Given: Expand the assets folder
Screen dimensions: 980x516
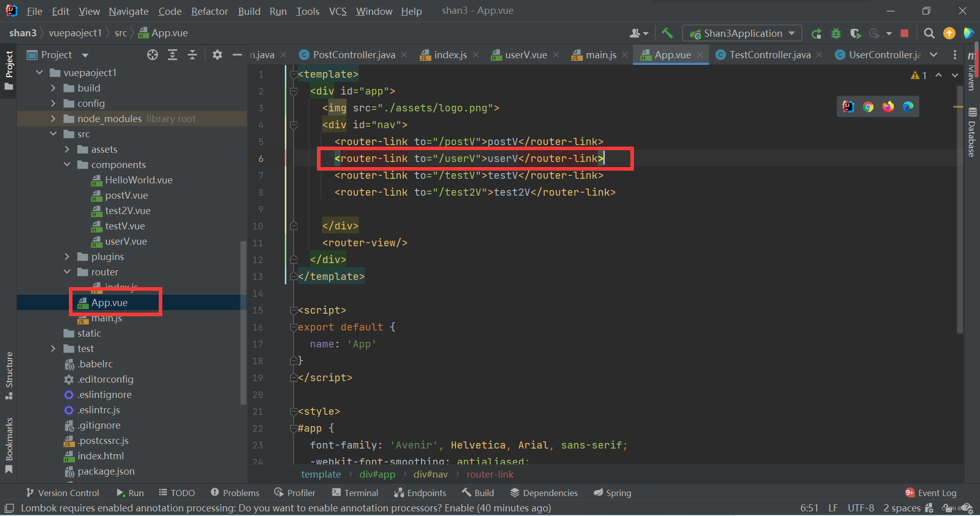Looking at the screenshot, I should click(x=67, y=149).
